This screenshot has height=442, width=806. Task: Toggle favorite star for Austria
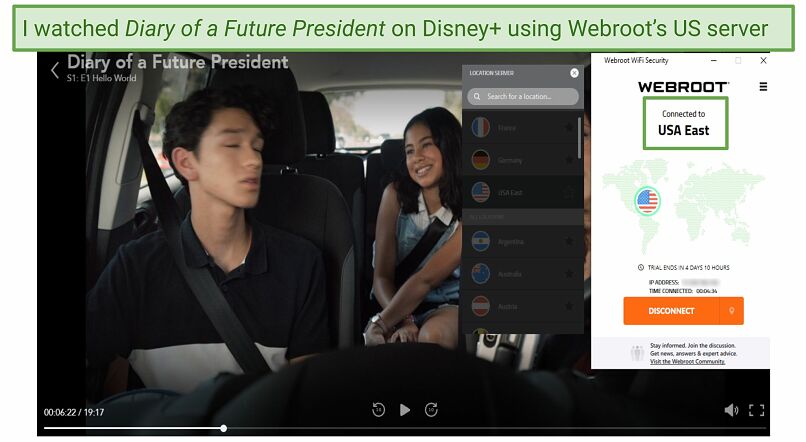click(x=569, y=306)
